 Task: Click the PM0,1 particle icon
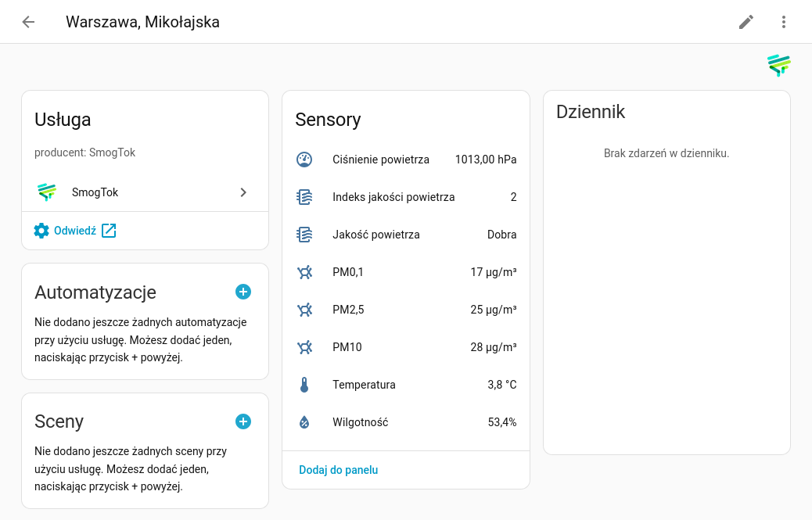[304, 272]
